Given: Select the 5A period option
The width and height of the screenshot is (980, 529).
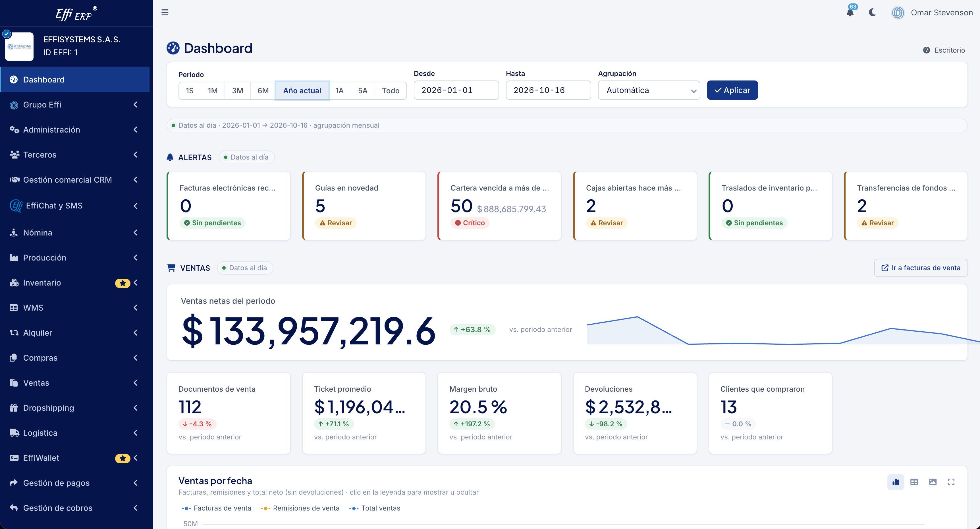Looking at the screenshot, I should tap(363, 90).
